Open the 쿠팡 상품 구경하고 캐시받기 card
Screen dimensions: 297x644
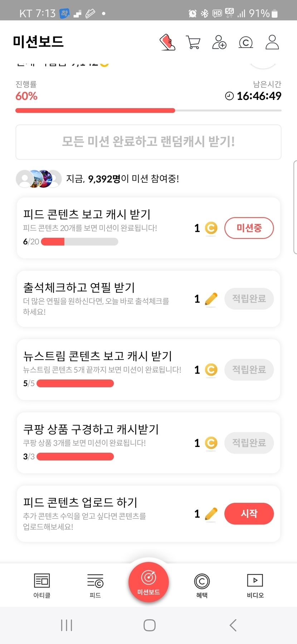(x=107, y=443)
